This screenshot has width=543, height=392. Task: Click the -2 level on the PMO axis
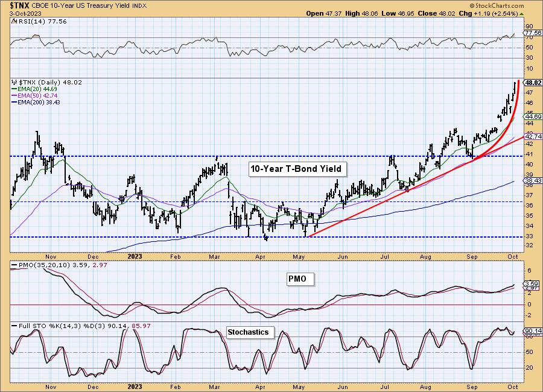coord(529,315)
